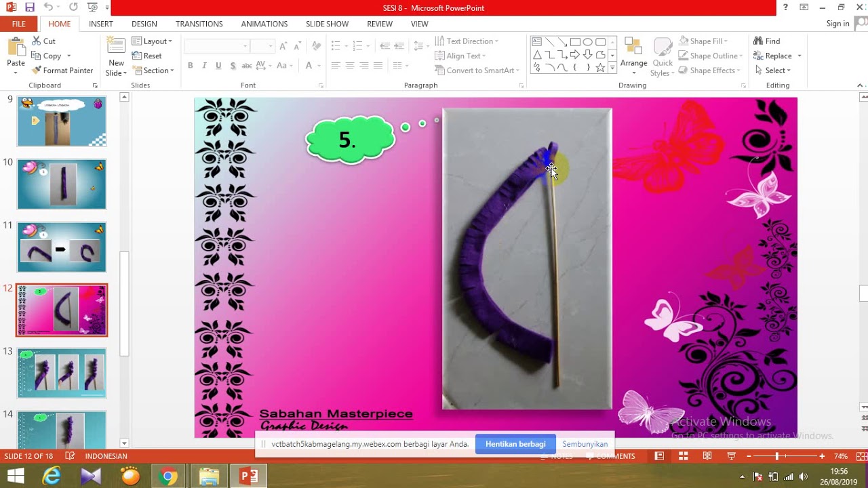
Task: Open the COMMENTS pane
Action: (610, 456)
